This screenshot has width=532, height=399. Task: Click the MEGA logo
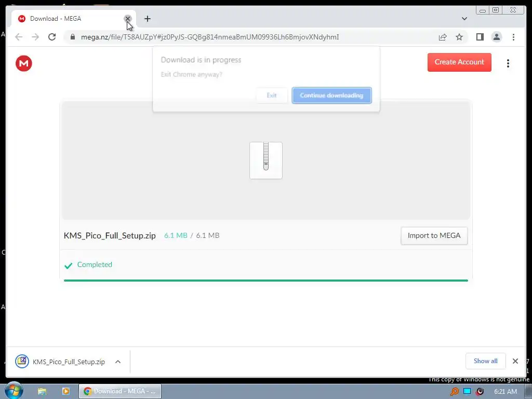click(x=24, y=63)
